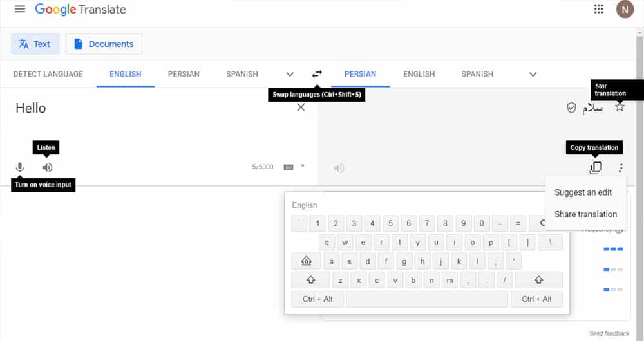The image size is (644, 341).
Task: Select English as source language
Action: click(126, 74)
